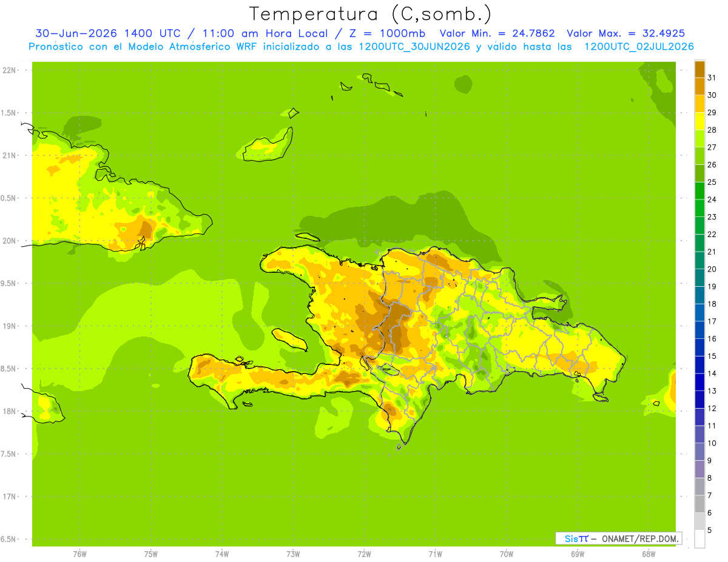Image resolution: width=728 pixels, height=562 pixels.
Task: Click the "7.5N" latitude axis label
Action: (8, 454)
